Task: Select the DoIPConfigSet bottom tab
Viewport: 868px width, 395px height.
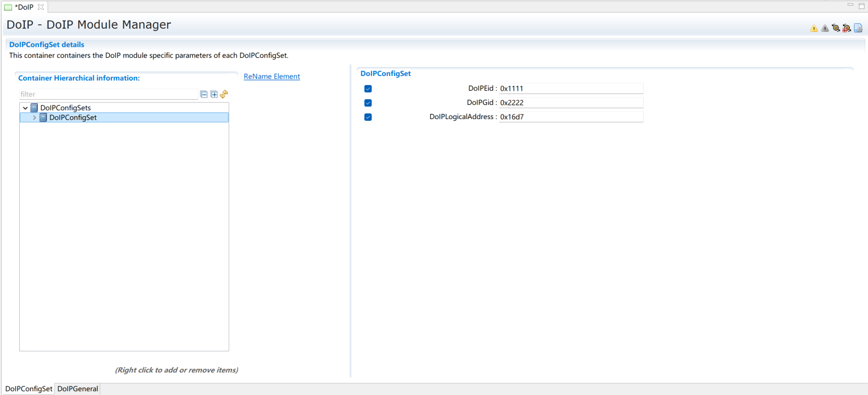Action: click(28, 389)
